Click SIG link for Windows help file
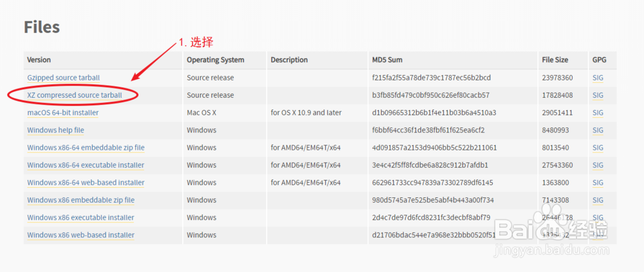Image resolution: width=644 pixels, height=272 pixels. tap(598, 130)
